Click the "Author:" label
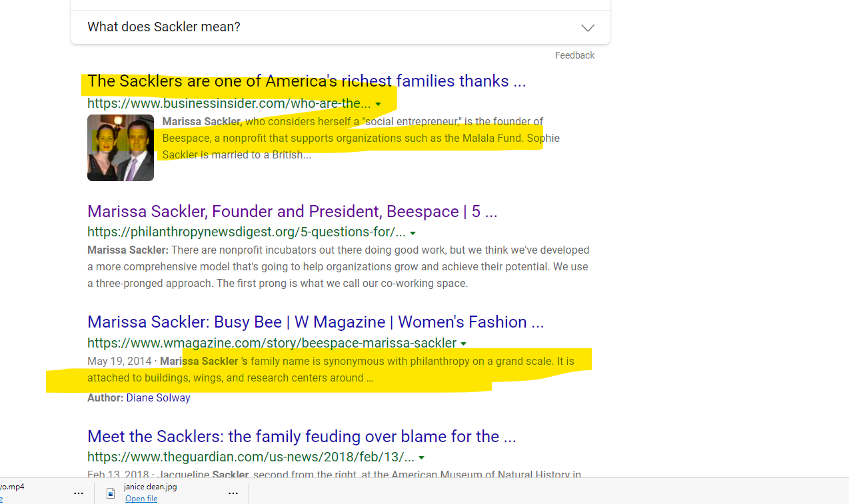The image size is (849, 504). [x=105, y=397]
